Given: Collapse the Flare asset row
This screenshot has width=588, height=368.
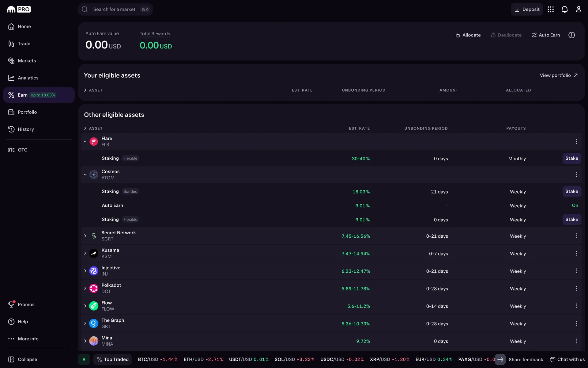Looking at the screenshot, I should point(85,142).
